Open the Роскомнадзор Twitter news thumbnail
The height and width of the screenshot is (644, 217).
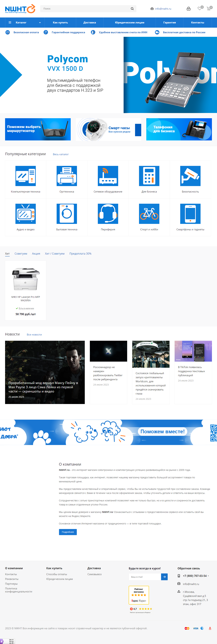coord(108,351)
